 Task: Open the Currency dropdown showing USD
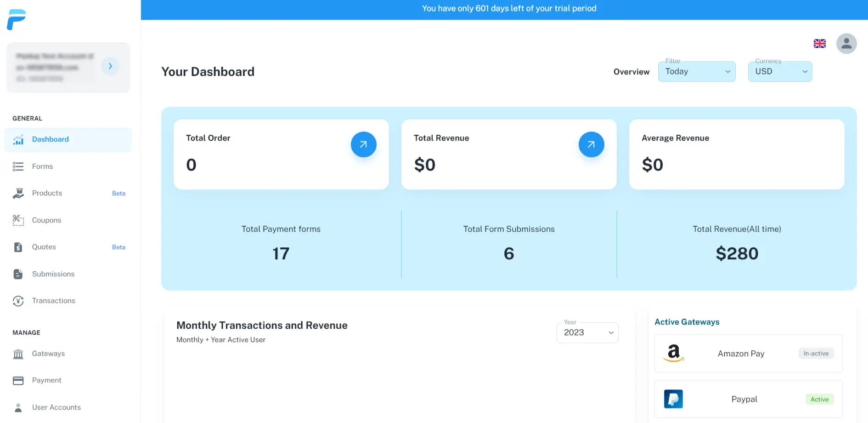point(779,72)
